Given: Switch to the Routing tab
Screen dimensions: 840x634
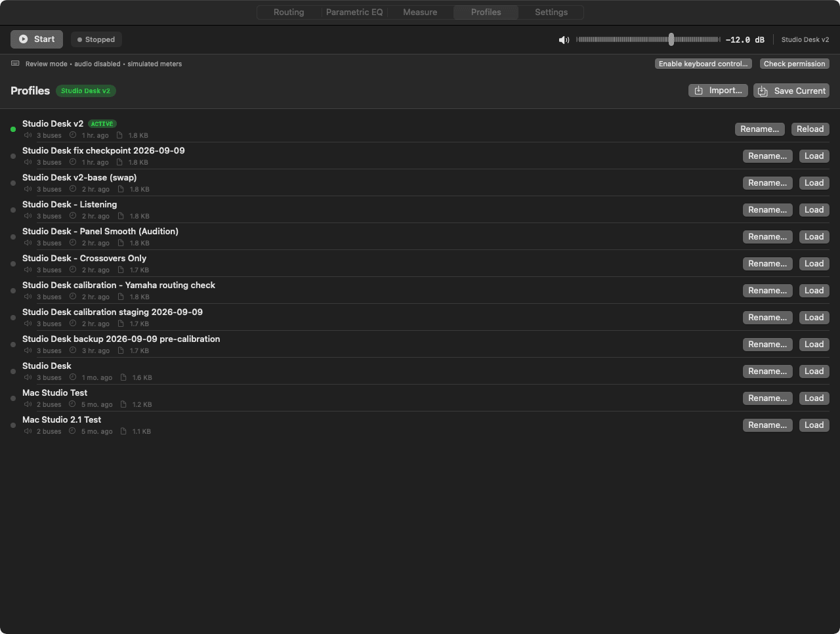Looking at the screenshot, I should pyautogui.click(x=289, y=12).
